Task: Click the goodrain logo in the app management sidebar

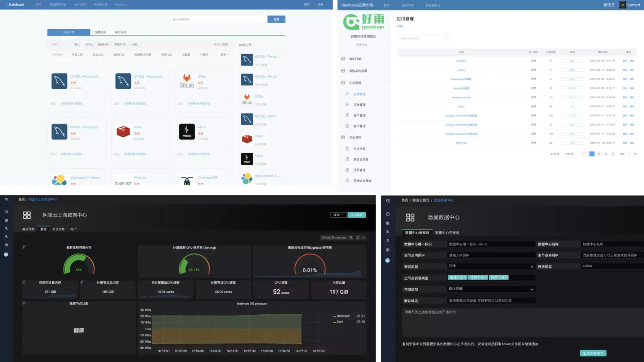Action: pyautogui.click(x=364, y=21)
